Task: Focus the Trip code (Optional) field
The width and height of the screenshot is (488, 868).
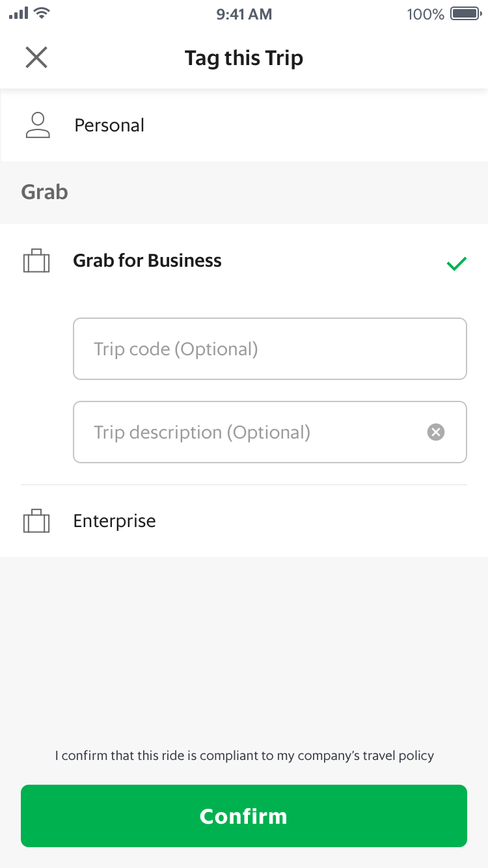Action: pos(269,349)
